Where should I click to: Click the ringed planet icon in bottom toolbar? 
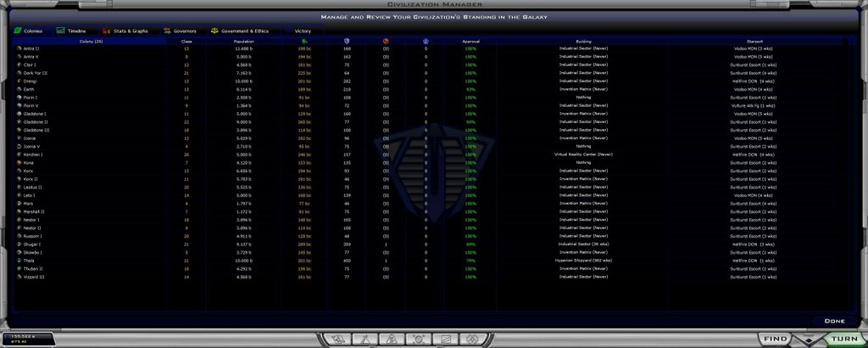point(339,339)
